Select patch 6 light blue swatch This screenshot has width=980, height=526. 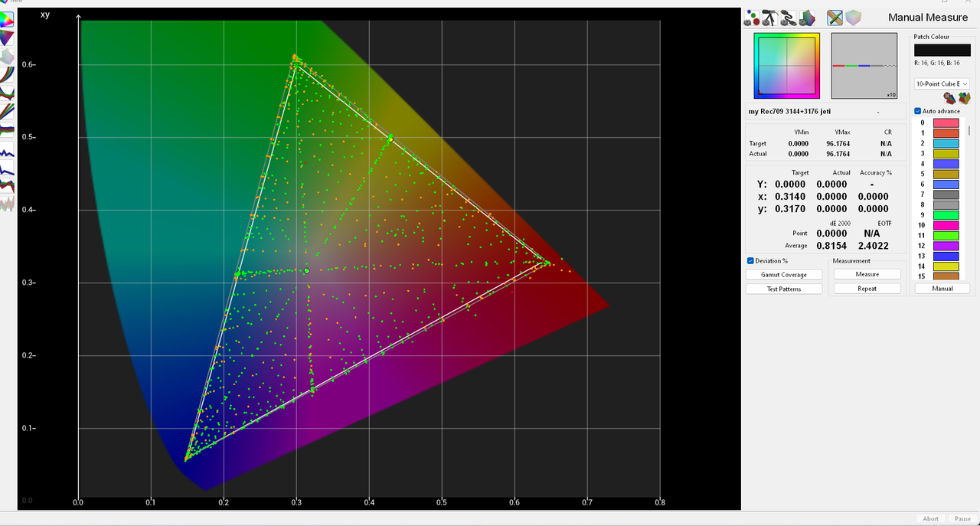946,185
